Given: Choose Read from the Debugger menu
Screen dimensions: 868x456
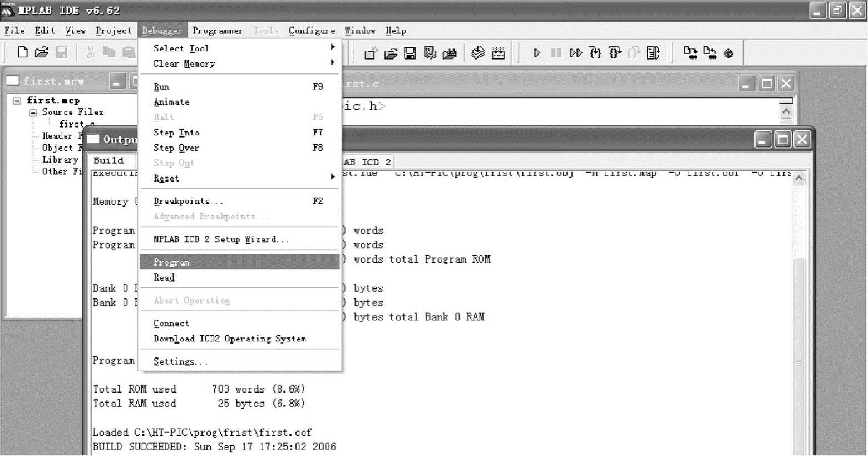Looking at the screenshot, I should 240,277.
